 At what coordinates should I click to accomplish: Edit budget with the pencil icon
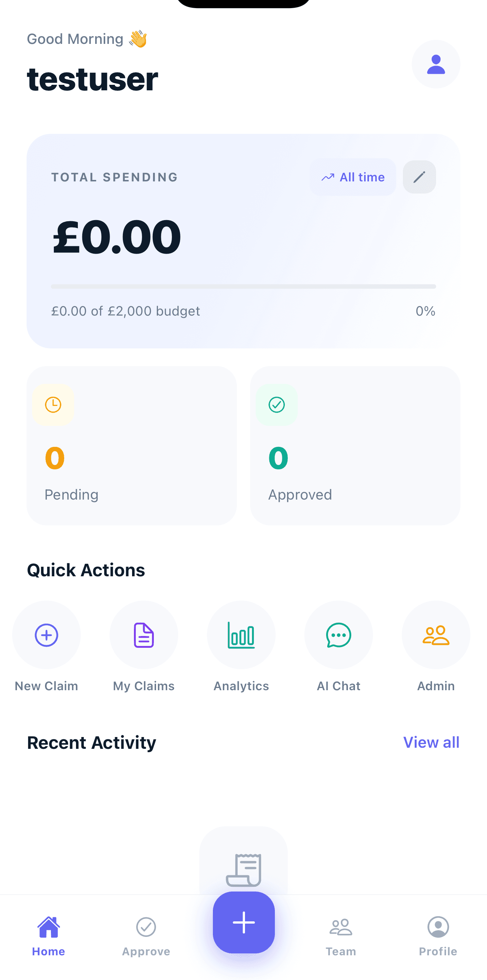pyautogui.click(x=419, y=177)
